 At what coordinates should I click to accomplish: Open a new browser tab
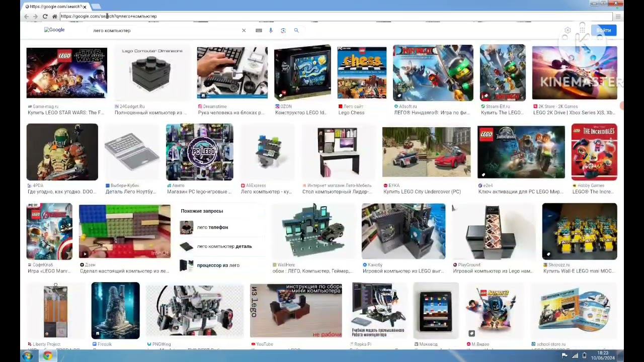coord(96,7)
